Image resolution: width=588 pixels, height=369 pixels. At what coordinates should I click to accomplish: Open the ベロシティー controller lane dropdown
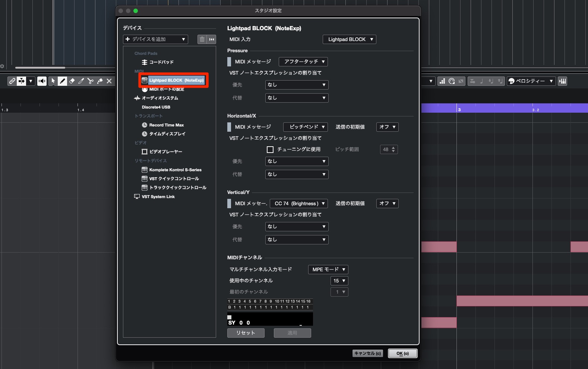pyautogui.click(x=531, y=81)
